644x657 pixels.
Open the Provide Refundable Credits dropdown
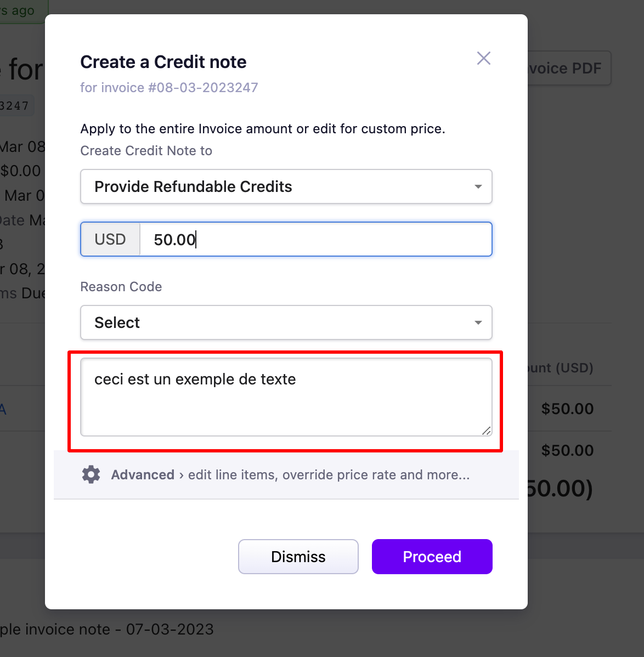pos(286,186)
